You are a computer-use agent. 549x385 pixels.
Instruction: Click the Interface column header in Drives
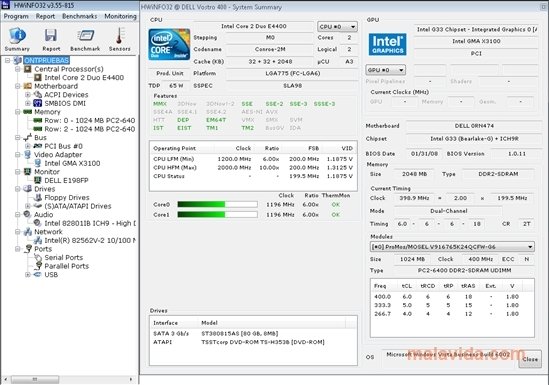tap(174, 323)
